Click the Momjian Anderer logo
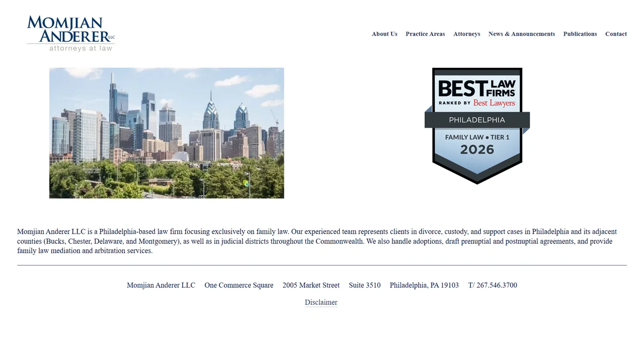The image size is (644, 362). click(71, 34)
